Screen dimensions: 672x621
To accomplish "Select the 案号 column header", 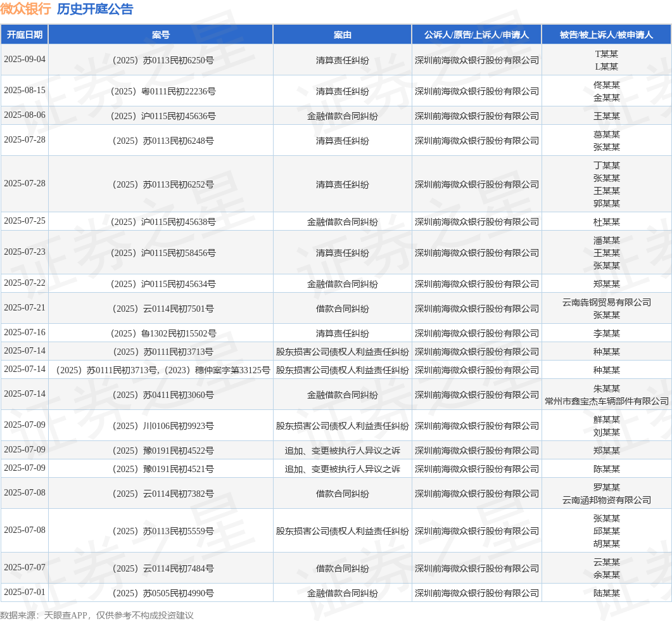I will click(x=161, y=35).
